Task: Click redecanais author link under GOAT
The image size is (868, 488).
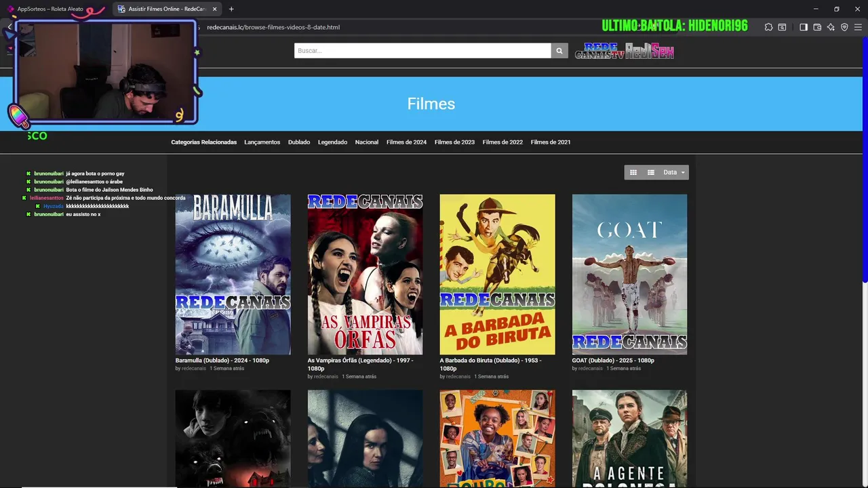Action: [x=591, y=369]
